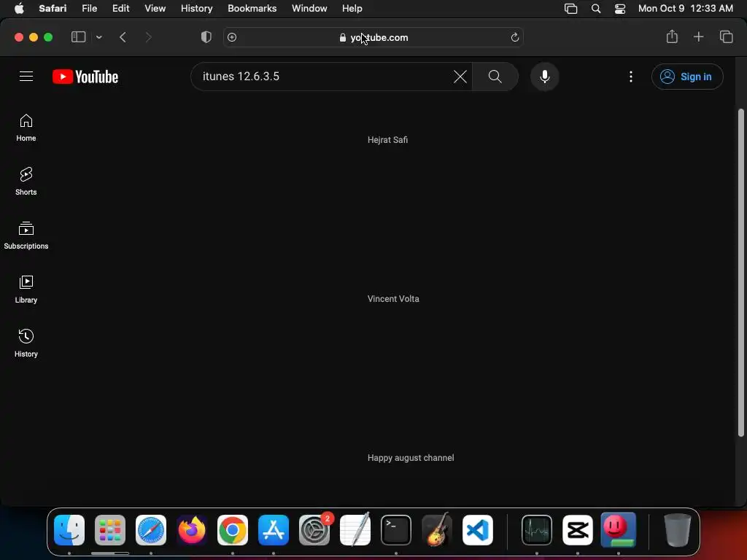Open the YouTube hamburger guide menu
Viewport: 747px width, 560px height.
(26, 76)
